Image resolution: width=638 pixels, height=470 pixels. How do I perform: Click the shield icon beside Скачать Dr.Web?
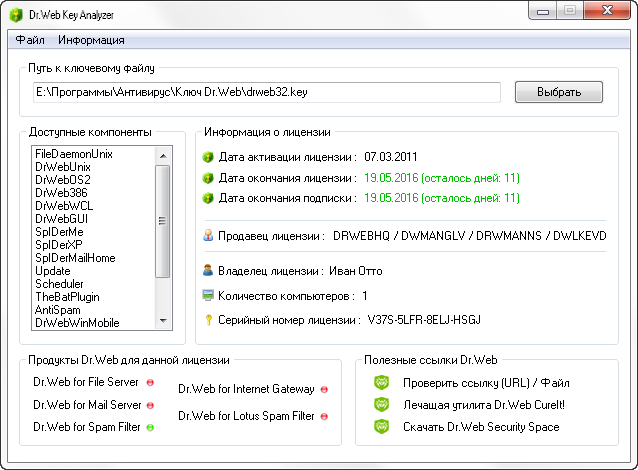pos(382,426)
